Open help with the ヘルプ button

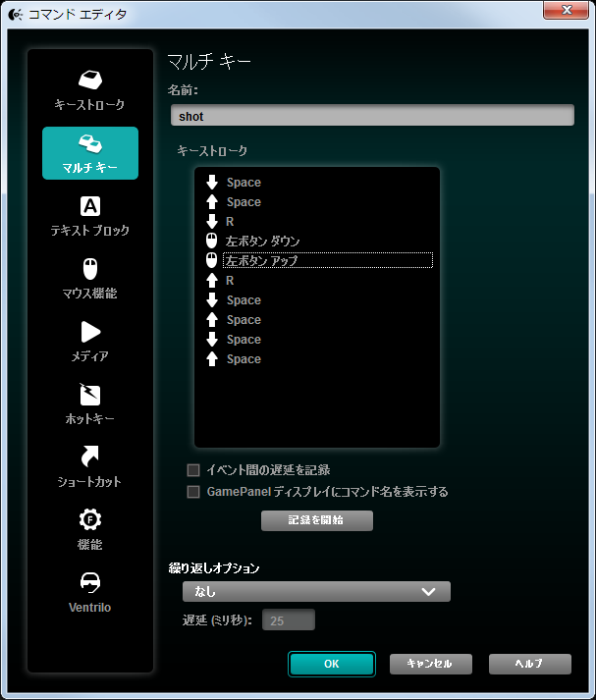click(530, 664)
